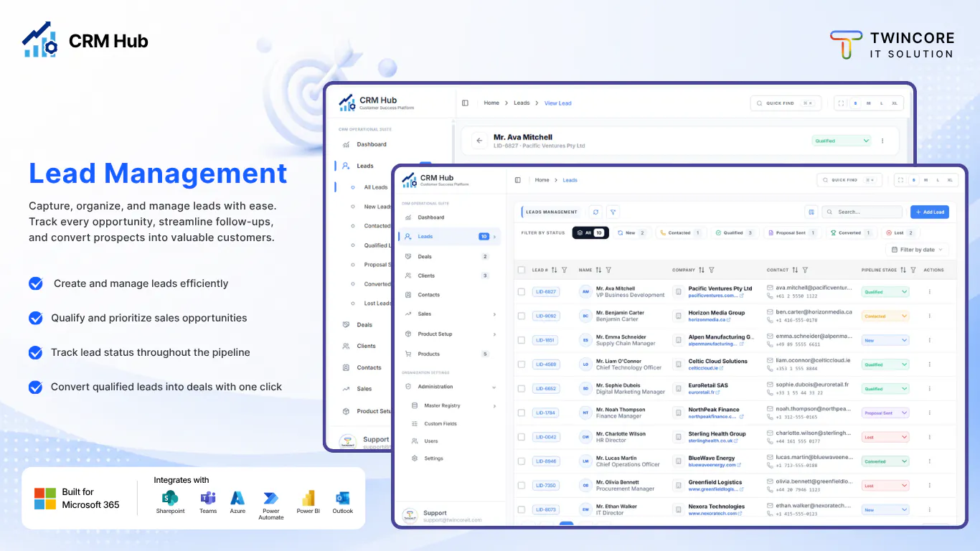
Task: Open Filter by date dropdown
Action: (x=918, y=250)
